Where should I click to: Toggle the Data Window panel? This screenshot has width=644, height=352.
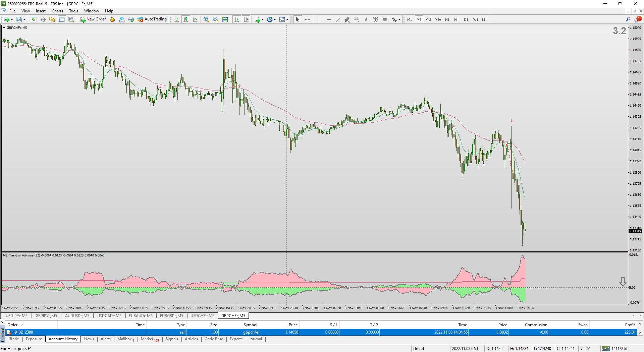[x=43, y=19]
